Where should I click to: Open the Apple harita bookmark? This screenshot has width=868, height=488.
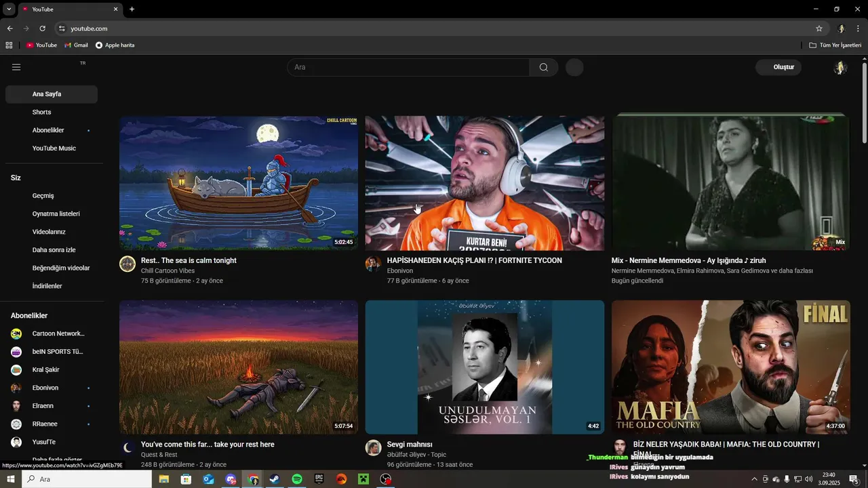[115, 45]
